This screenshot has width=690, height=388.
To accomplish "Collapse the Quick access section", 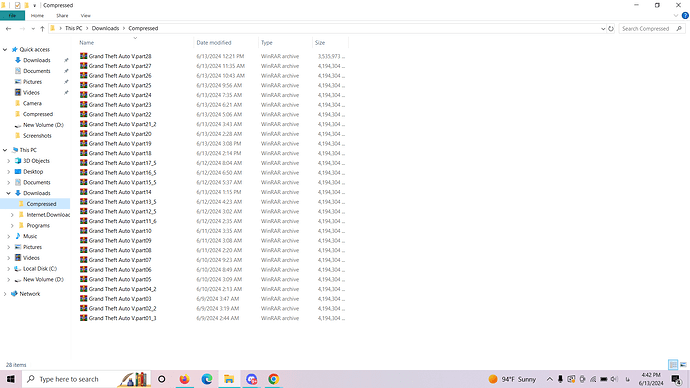I will coord(5,50).
